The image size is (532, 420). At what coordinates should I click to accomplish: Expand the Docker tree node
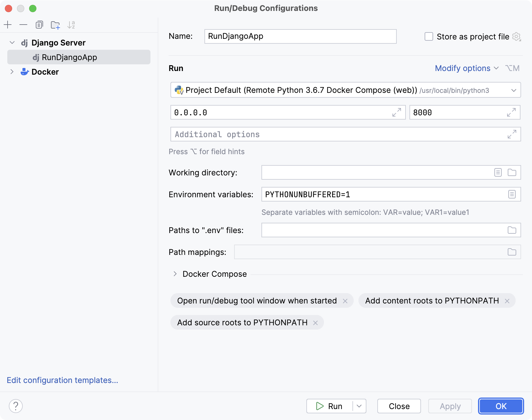pos(12,72)
